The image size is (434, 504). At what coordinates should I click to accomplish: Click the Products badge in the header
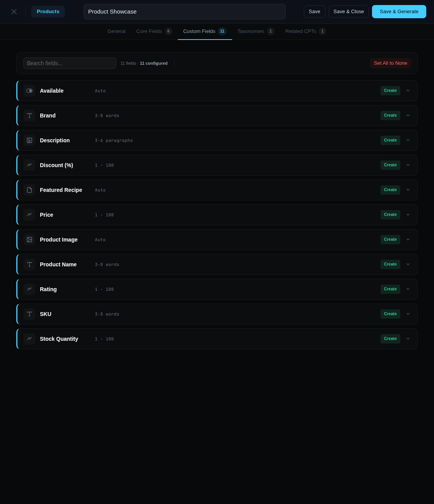click(x=48, y=12)
